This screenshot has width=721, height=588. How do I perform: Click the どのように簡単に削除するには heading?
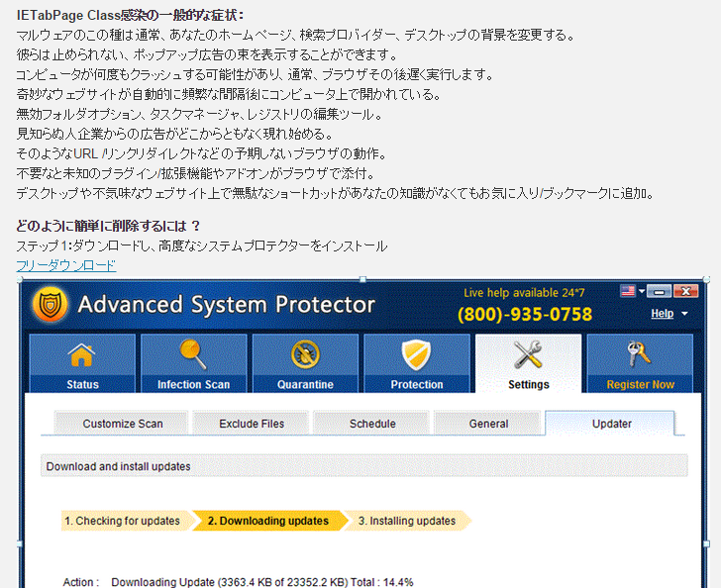pyautogui.click(x=109, y=226)
